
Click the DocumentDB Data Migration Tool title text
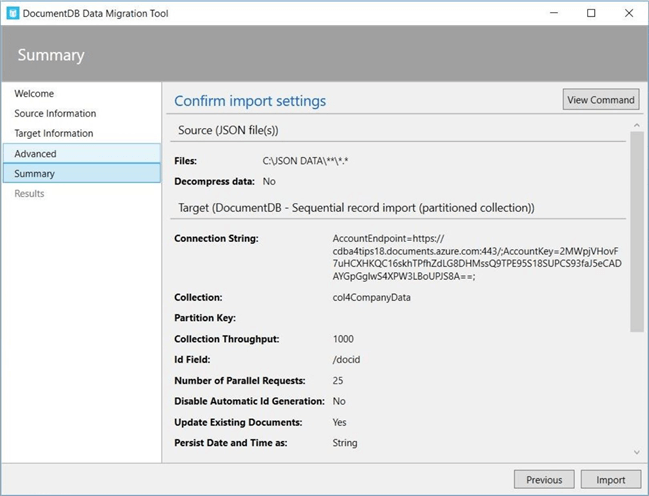pos(95,13)
